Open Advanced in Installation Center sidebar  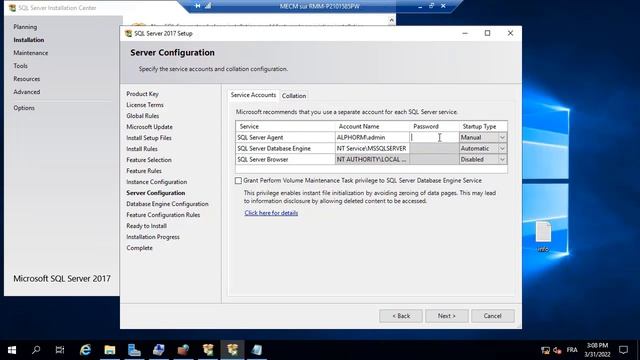click(27, 92)
